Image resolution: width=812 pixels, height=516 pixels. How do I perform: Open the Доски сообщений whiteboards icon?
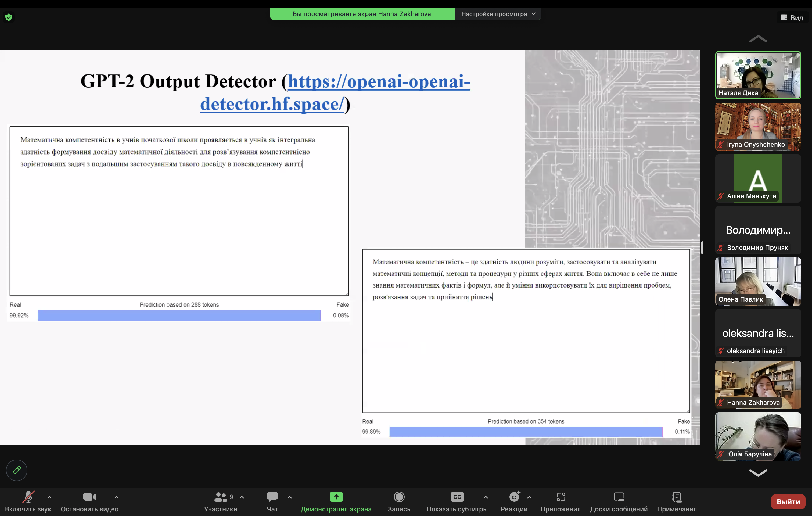pyautogui.click(x=619, y=497)
